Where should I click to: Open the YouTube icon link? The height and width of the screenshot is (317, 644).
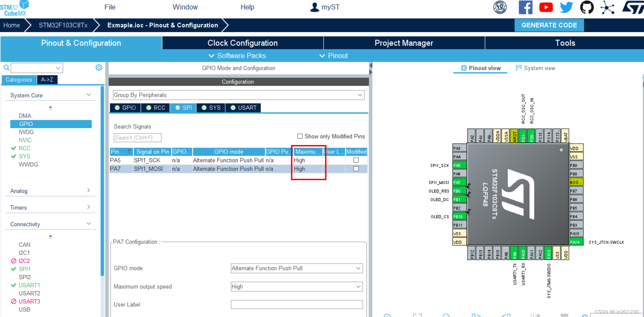[546, 7]
